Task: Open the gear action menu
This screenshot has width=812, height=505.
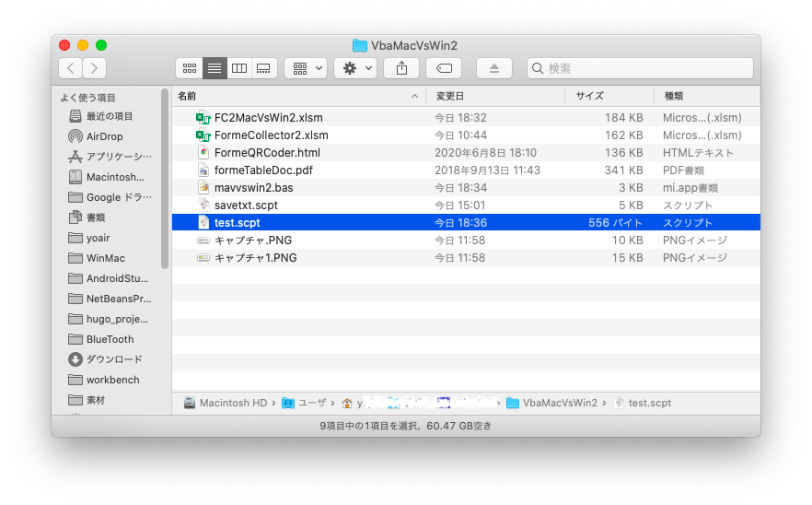Action: 354,68
